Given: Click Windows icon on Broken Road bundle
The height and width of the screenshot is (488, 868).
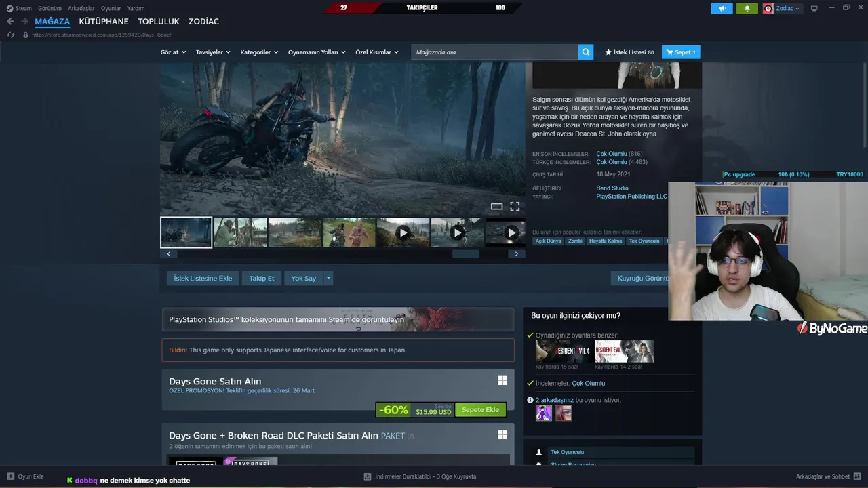Looking at the screenshot, I should coord(502,435).
